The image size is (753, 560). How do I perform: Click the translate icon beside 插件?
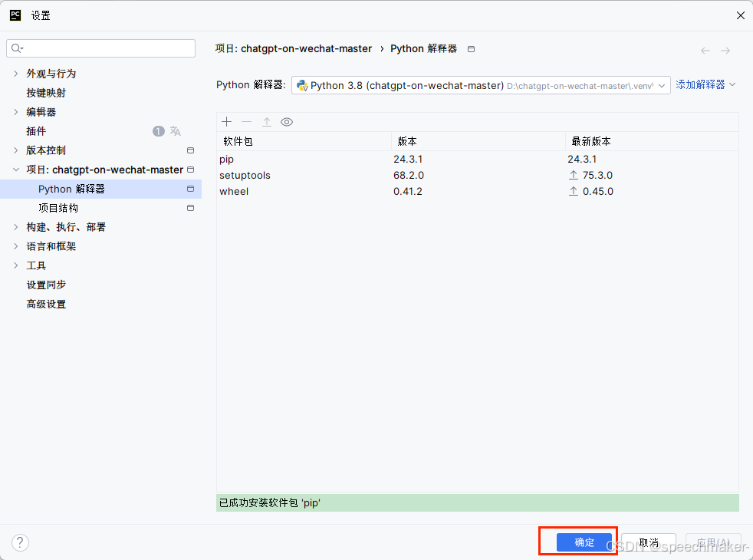click(176, 131)
